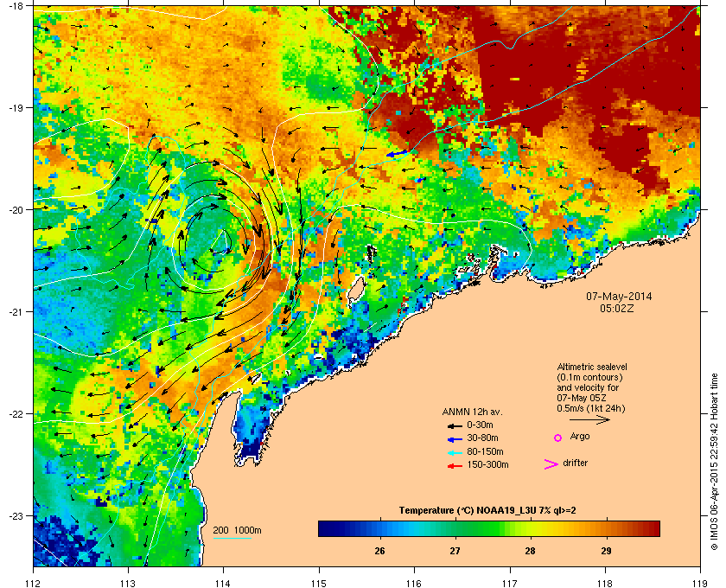Click the blue 30-80m arrow legend icon
The height and width of the screenshot is (588, 726).
[x=455, y=438]
